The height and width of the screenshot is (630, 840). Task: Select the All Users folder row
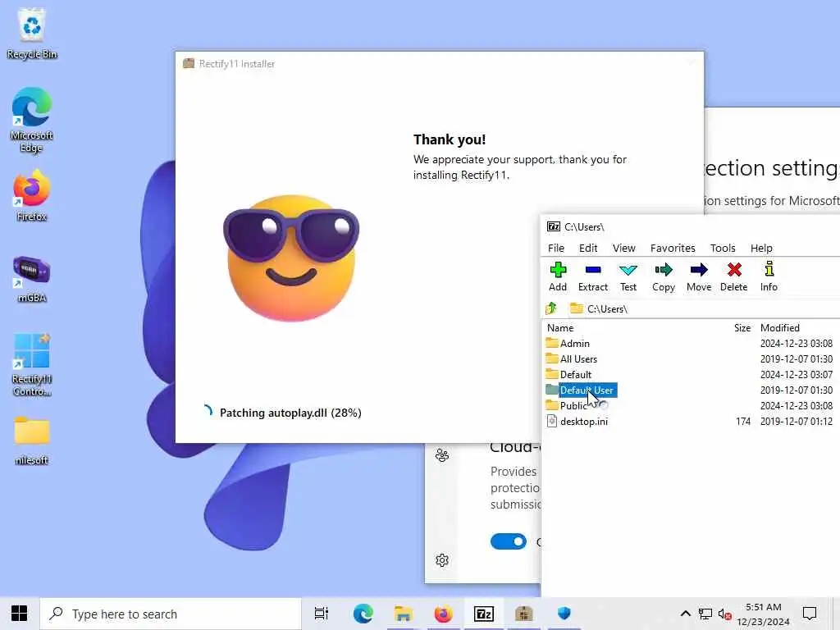click(x=692, y=359)
